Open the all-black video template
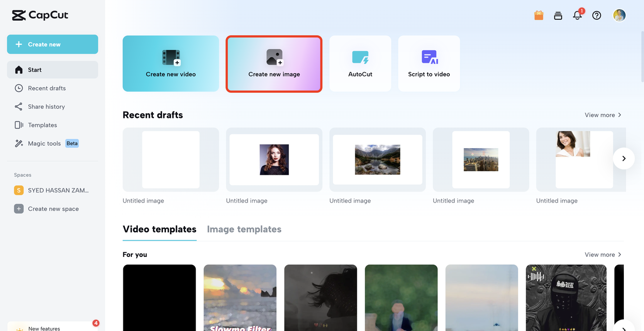The image size is (644, 331). click(159, 298)
